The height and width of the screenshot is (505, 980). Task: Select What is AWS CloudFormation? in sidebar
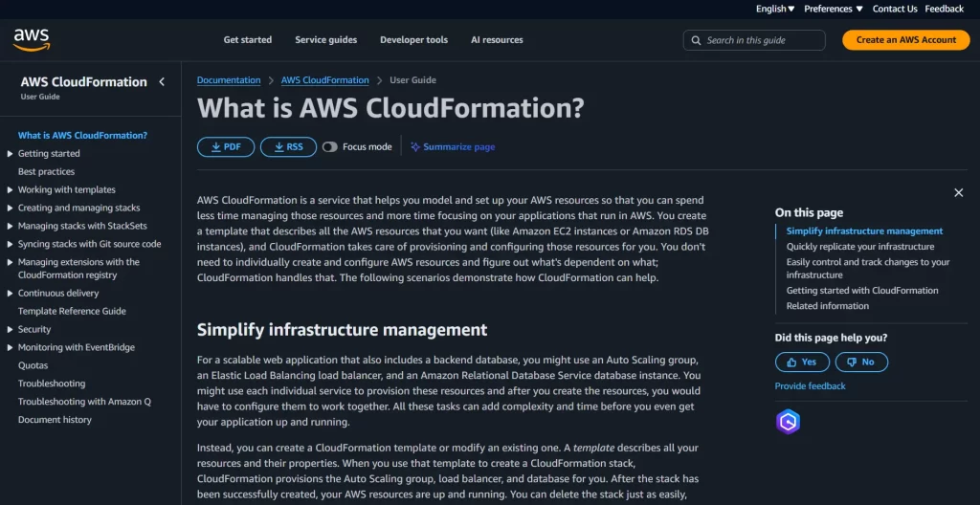[x=82, y=136]
